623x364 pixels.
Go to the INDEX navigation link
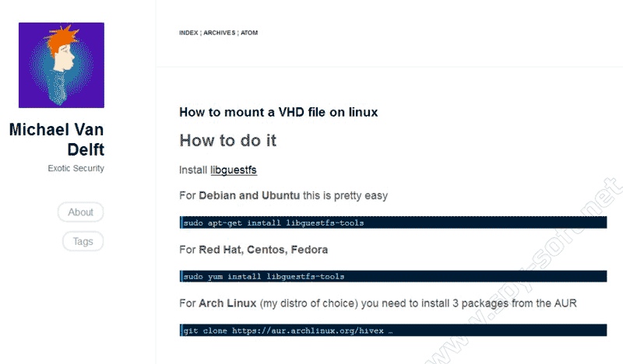tap(188, 33)
